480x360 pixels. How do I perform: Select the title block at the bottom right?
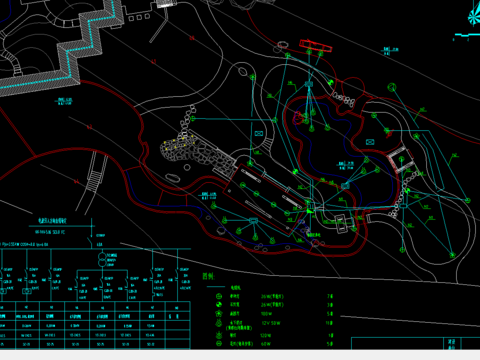416,343
